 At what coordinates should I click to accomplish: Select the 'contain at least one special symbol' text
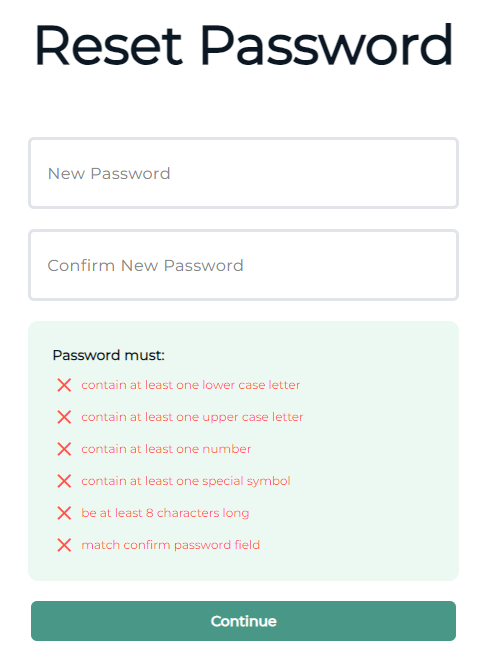(186, 481)
